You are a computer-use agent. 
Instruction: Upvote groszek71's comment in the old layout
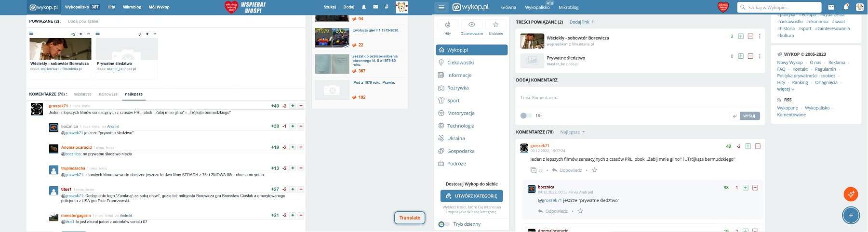[x=293, y=106]
